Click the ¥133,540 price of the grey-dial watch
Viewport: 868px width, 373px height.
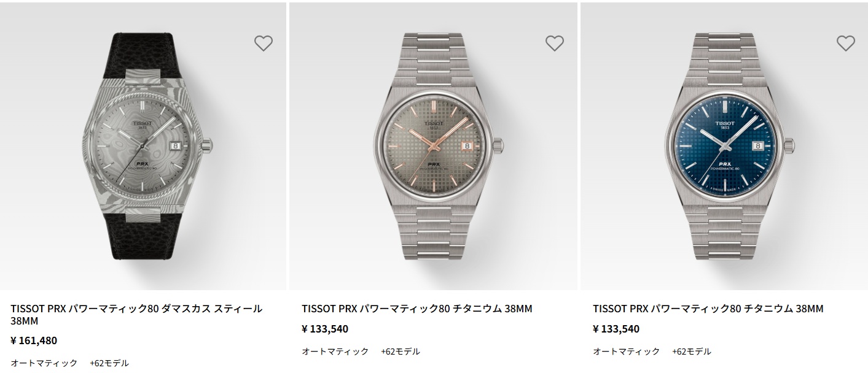point(326,329)
